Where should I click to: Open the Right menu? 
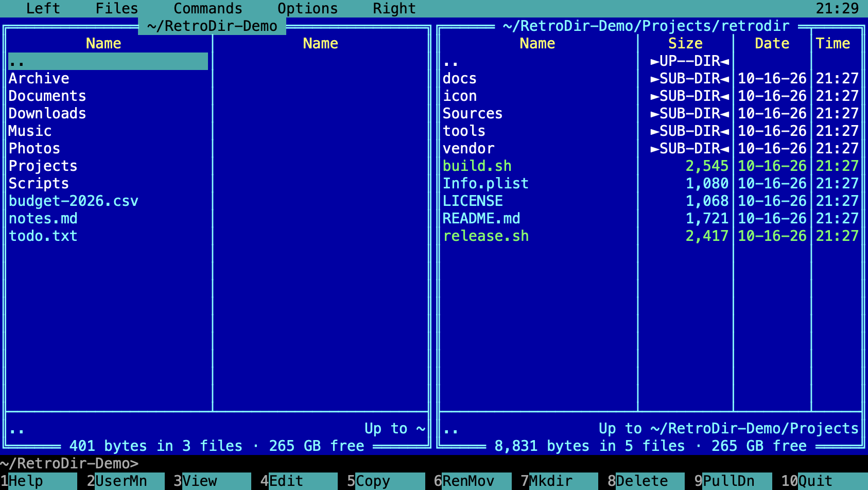(x=394, y=8)
